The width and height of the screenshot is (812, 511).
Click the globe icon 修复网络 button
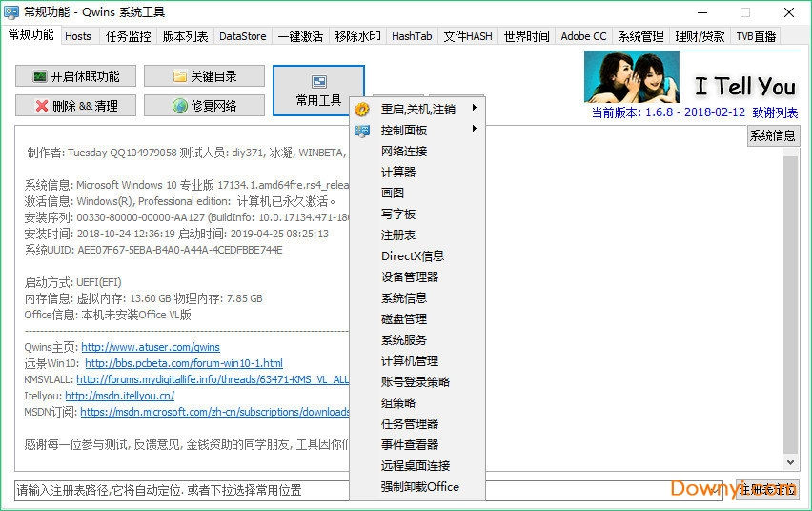point(179,106)
